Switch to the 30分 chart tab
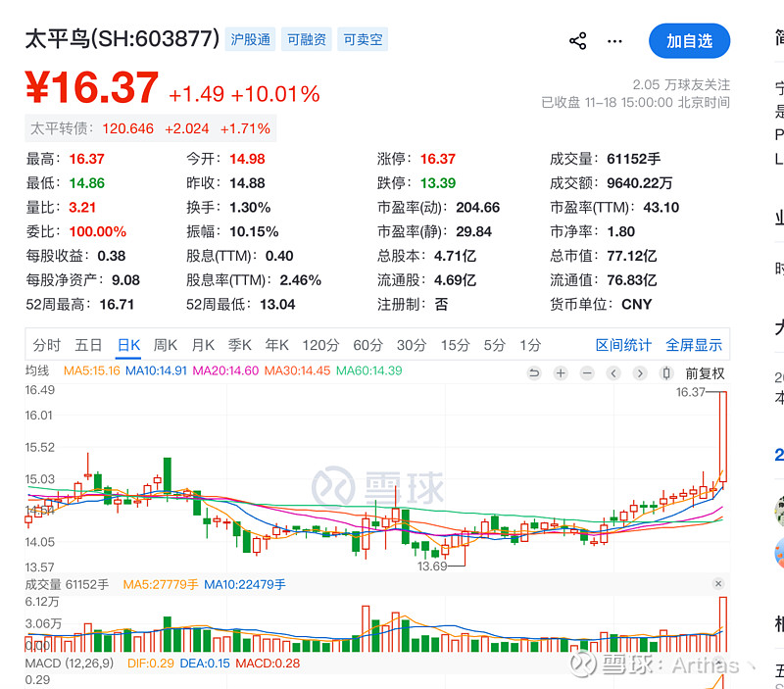The image size is (784, 689). 412,345
